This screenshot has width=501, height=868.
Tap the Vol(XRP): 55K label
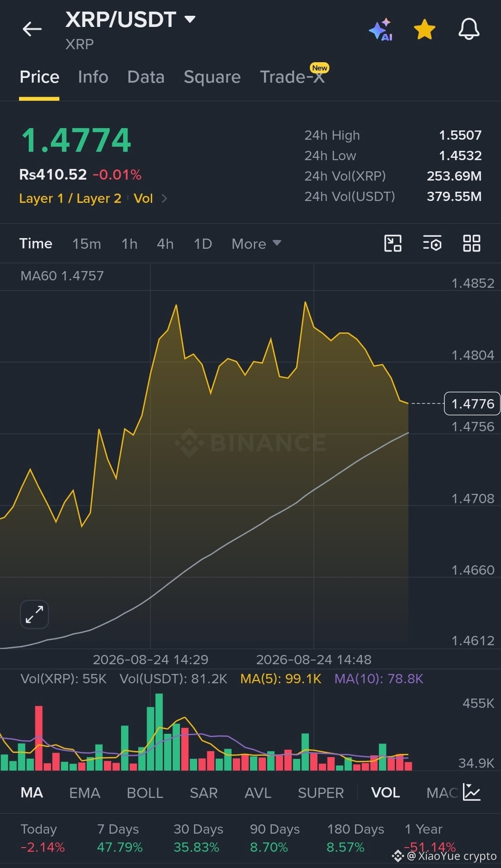pos(64,679)
